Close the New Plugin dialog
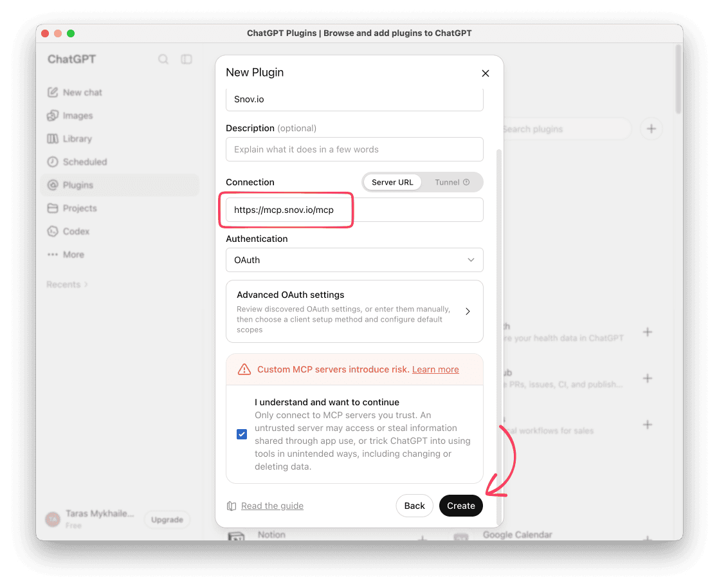The height and width of the screenshot is (588, 719). coord(486,73)
